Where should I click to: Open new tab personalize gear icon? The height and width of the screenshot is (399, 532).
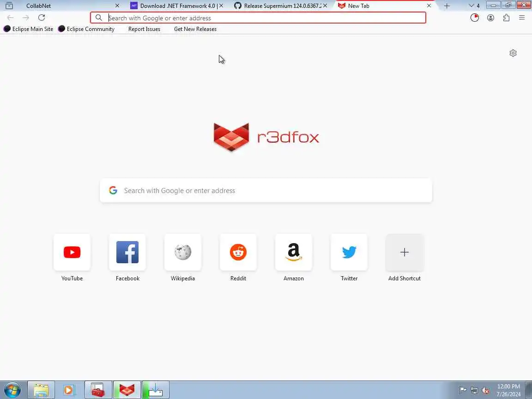point(513,53)
